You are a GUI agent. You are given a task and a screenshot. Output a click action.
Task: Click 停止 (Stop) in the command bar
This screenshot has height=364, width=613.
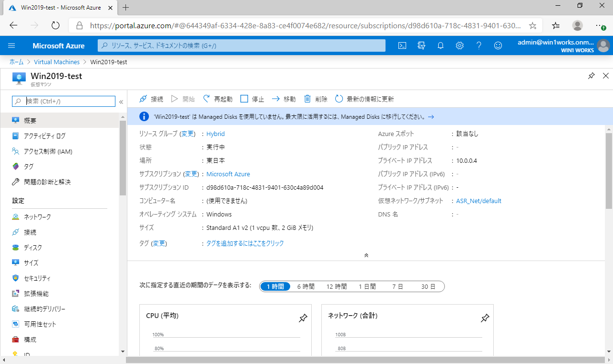tap(252, 99)
